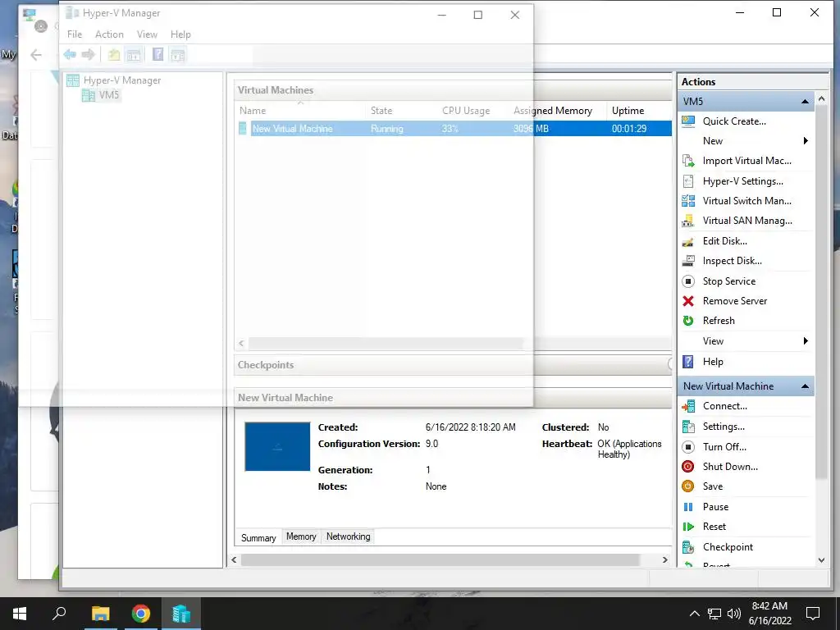Expand the View submenu arrow in Actions
840x630 pixels.
pos(806,341)
